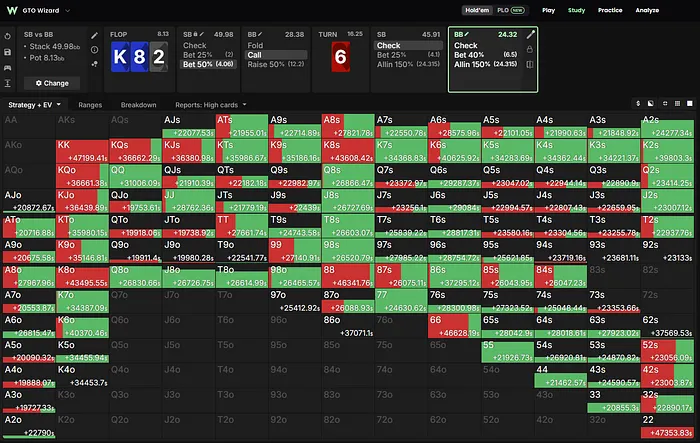This screenshot has height=443, width=700.
Task: Open the Practice menu
Action: pos(610,10)
